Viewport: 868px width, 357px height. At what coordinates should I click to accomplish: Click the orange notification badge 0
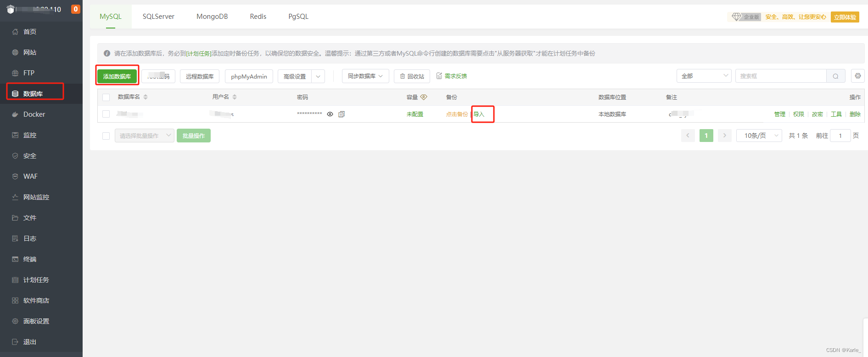coord(76,9)
